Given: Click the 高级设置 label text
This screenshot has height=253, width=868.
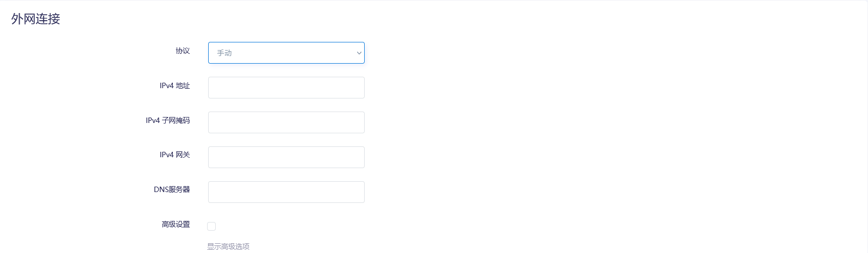Looking at the screenshot, I should coord(176,224).
